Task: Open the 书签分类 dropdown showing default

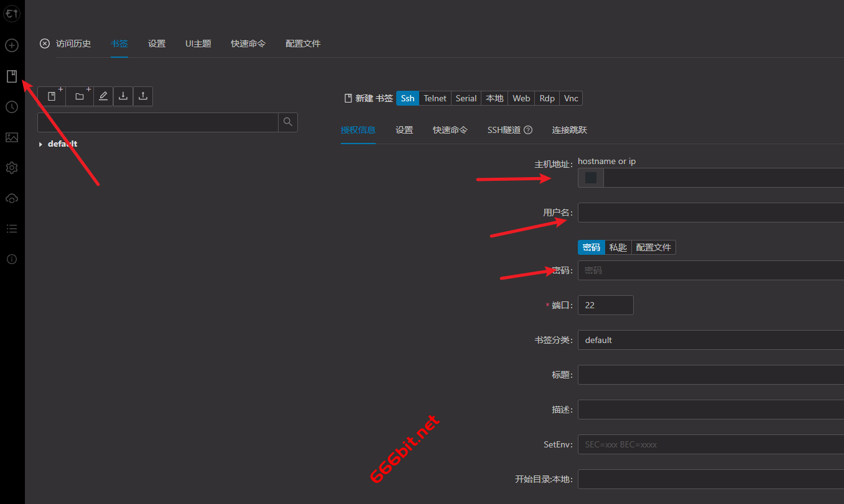Action: point(709,340)
